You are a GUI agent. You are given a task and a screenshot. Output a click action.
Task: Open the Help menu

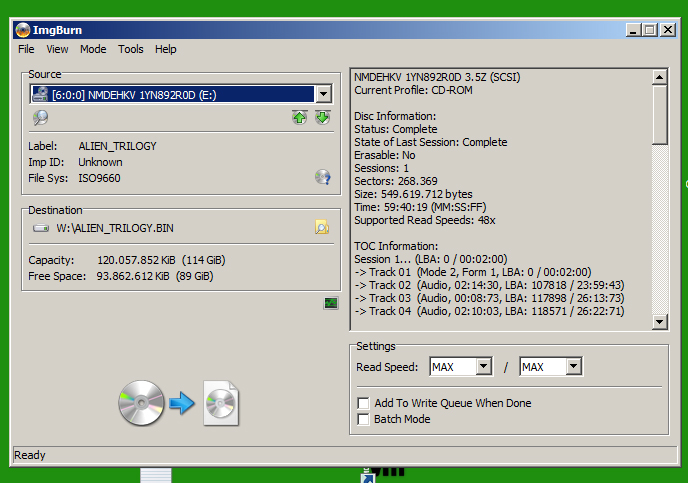coord(165,49)
